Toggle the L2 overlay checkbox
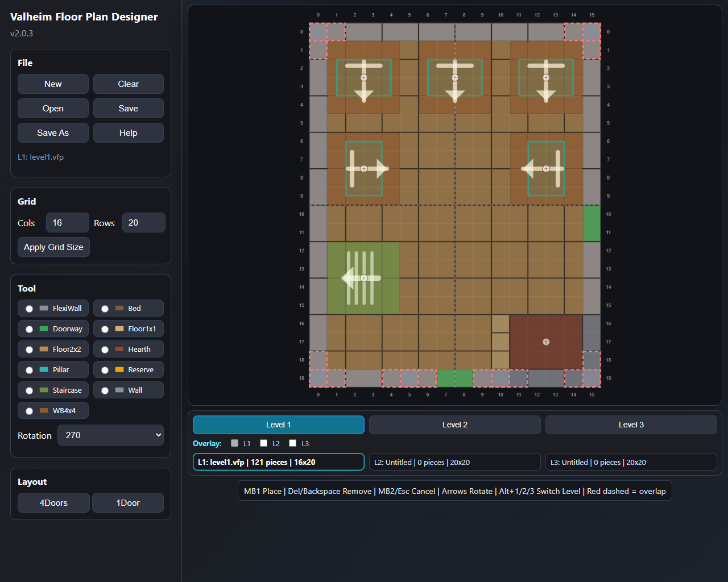The width and height of the screenshot is (728, 582). (x=263, y=443)
